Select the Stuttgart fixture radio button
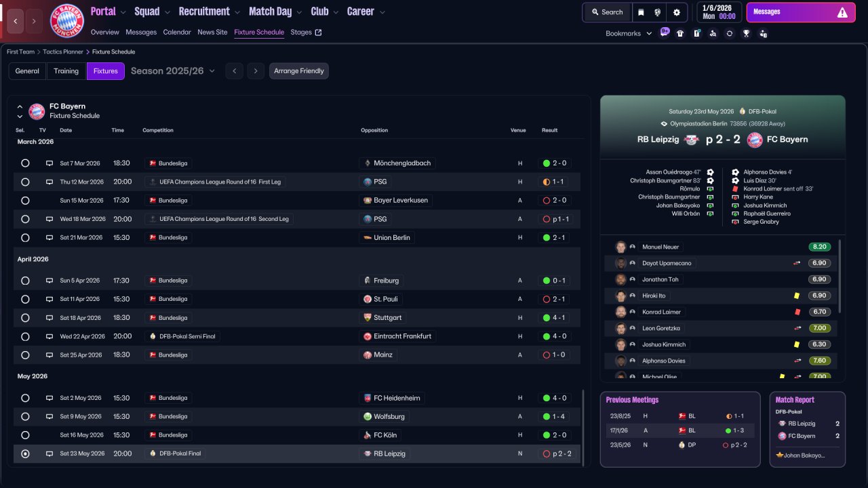Image resolution: width=868 pixels, height=488 pixels. point(25,318)
